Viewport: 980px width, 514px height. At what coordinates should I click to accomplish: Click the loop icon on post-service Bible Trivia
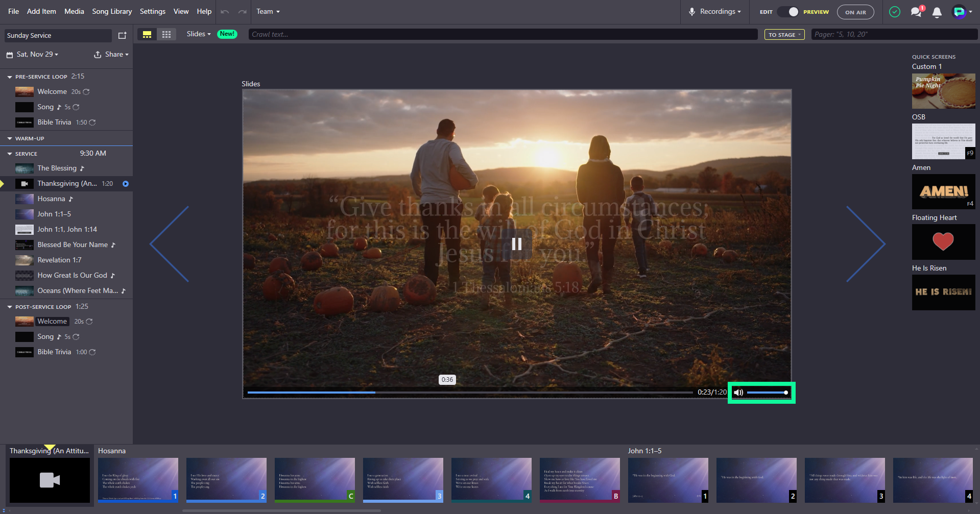pos(92,352)
